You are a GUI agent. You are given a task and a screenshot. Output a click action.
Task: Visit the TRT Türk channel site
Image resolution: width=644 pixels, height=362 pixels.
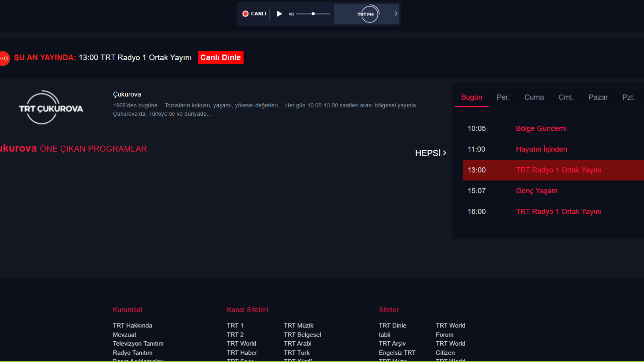coord(297,353)
